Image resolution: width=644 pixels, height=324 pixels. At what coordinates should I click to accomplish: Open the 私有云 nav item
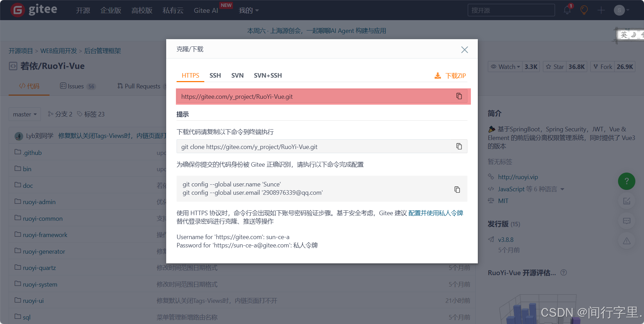pos(173,10)
